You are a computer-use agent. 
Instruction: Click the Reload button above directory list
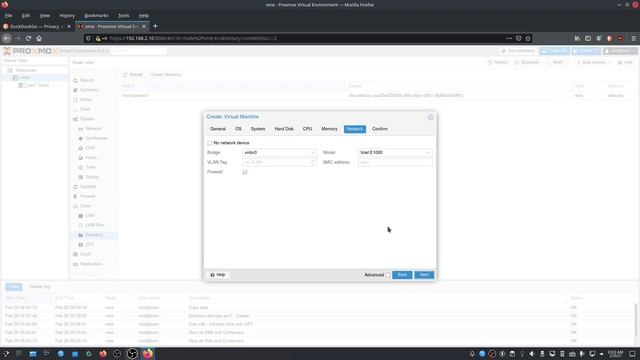tap(133, 75)
